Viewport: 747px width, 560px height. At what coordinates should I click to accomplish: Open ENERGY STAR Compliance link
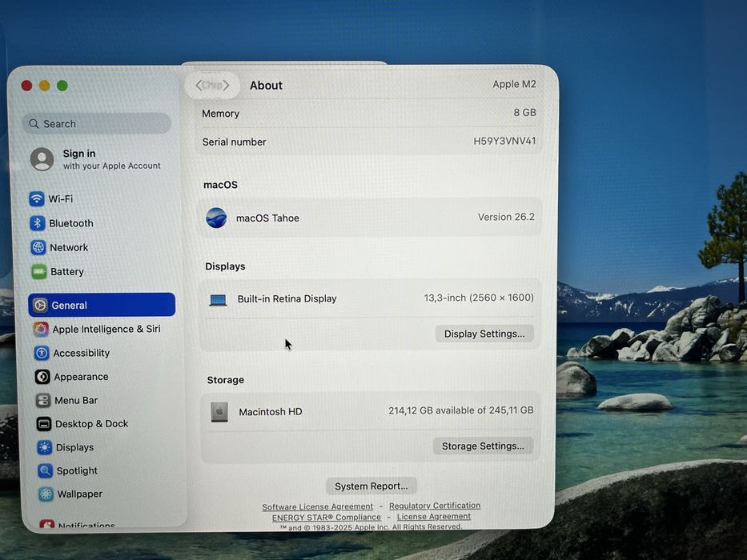327,517
